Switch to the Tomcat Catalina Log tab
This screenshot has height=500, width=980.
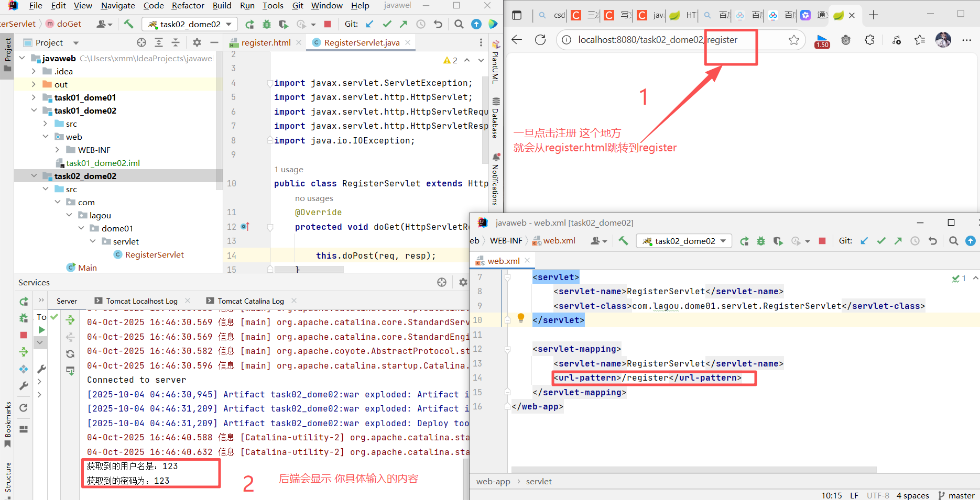(251, 301)
